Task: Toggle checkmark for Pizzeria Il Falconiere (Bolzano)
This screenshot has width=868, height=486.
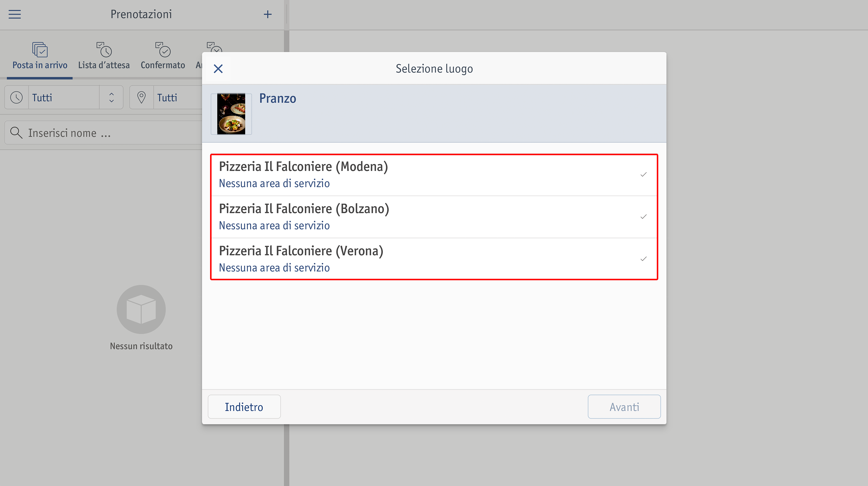Action: click(x=644, y=217)
